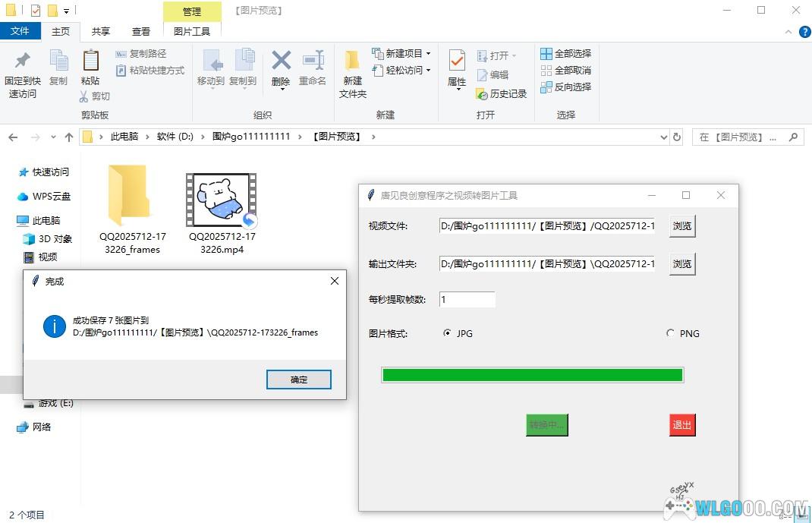Click the red Exit (退出) button
Image resolution: width=812 pixels, height=523 pixels.
click(x=682, y=425)
